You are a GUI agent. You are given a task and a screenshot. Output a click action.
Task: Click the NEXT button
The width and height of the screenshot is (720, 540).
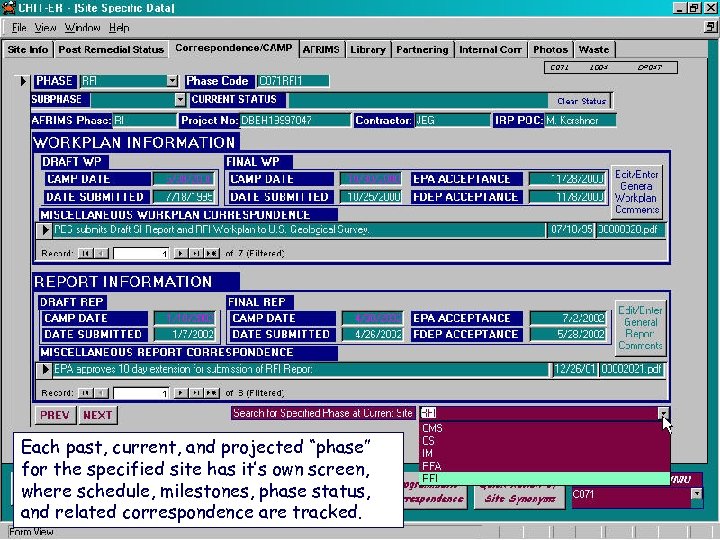tap(98, 415)
